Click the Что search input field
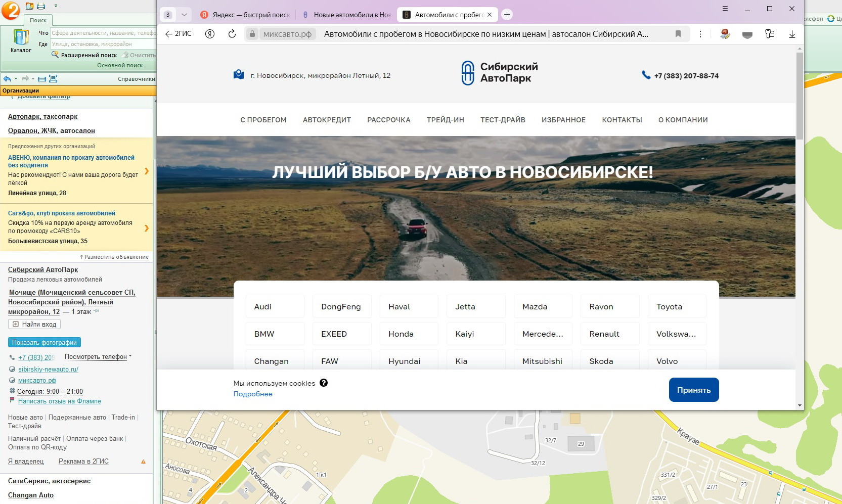Screen dimensions: 842x504 [103, 33]
